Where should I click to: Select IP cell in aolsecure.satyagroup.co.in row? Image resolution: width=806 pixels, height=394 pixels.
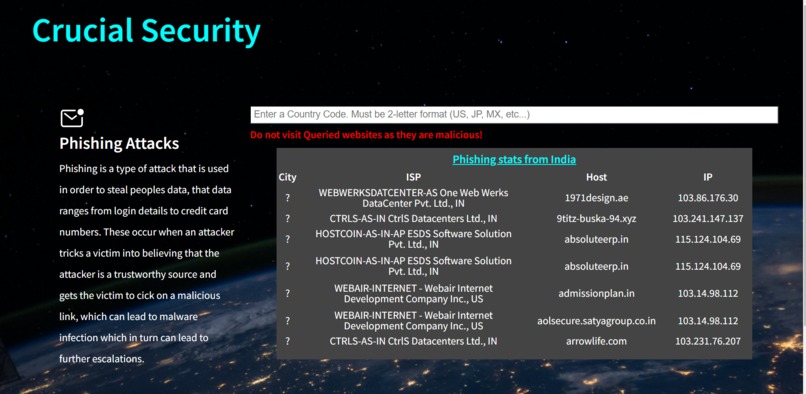click(x=708, y=321)
